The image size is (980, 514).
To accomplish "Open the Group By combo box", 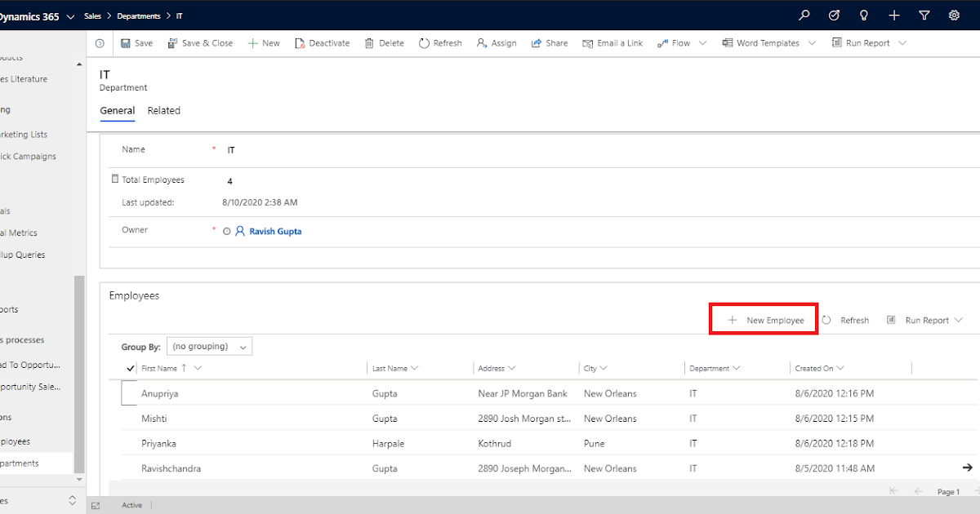I will 209,346.
